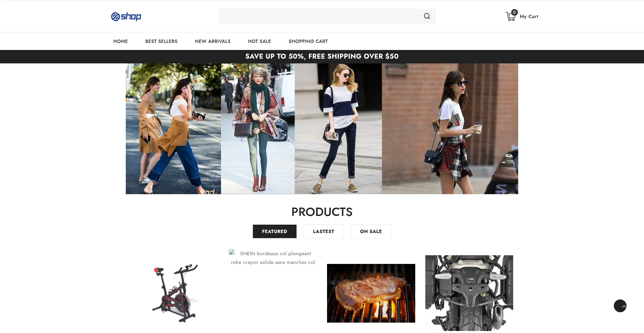Open BEST SELLERS menu item
Image resolution: width=644 pixels, height=333 pixels.
(161, 41)
